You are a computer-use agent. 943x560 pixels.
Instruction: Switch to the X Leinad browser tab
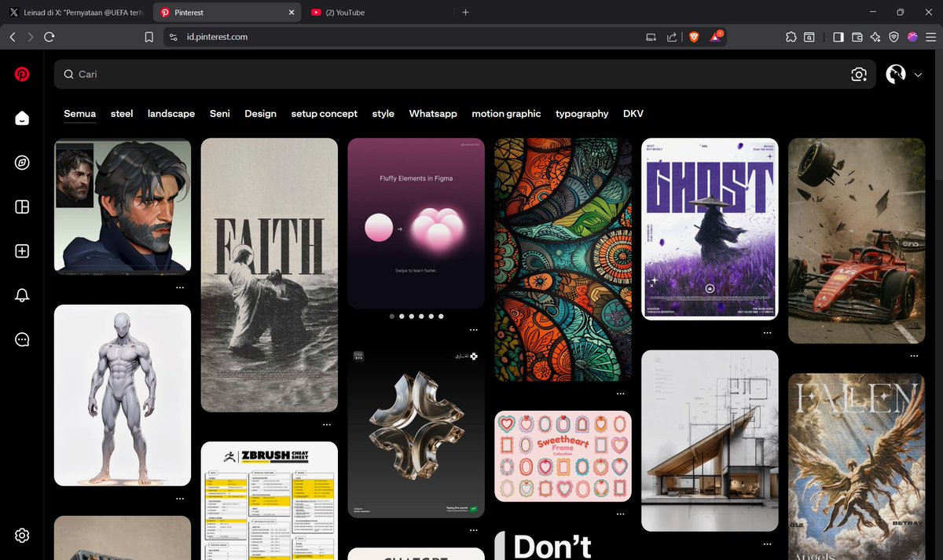pos(75,13)
